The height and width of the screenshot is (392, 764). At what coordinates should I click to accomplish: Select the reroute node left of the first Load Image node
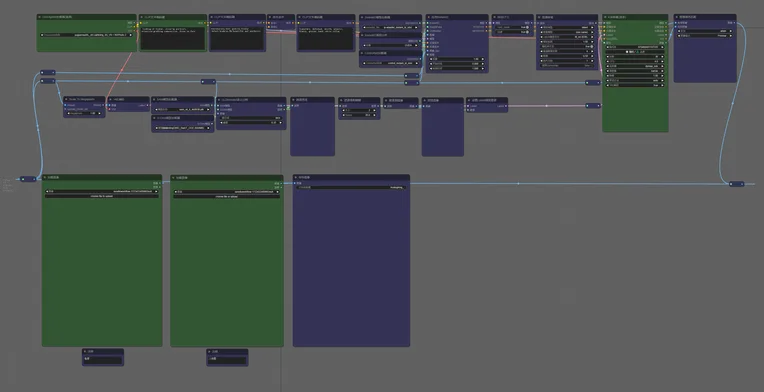coord(28,179)
